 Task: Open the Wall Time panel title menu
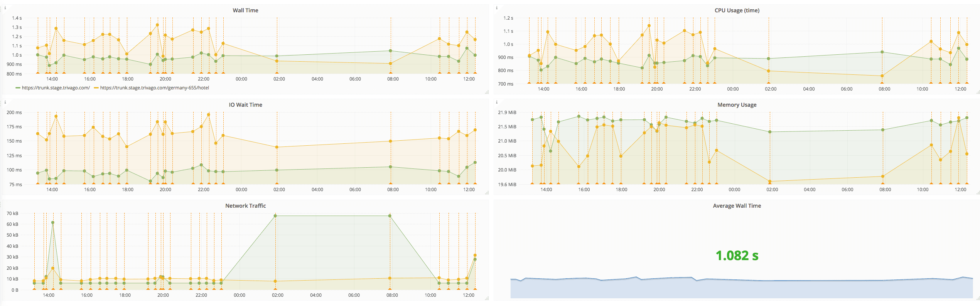click(245, 10)
